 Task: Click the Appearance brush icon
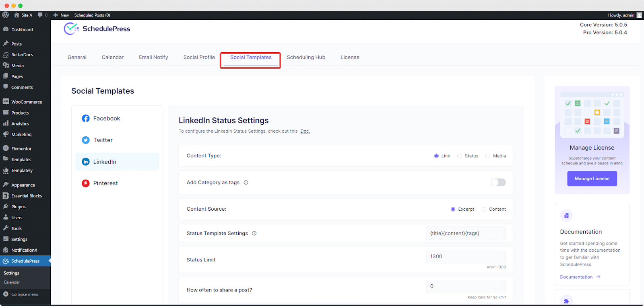point(6,185)
